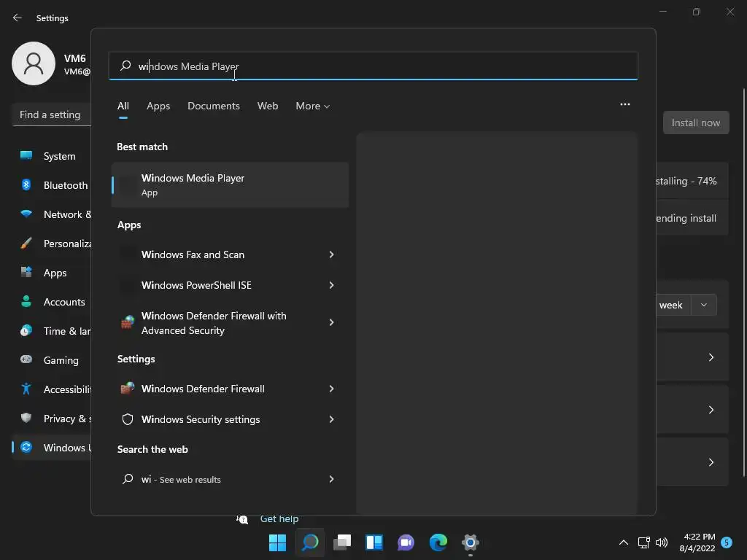Click the Windows Update sync icon
Image resolution: width=747 pixels, height=560 pixels.
(26, 447)
